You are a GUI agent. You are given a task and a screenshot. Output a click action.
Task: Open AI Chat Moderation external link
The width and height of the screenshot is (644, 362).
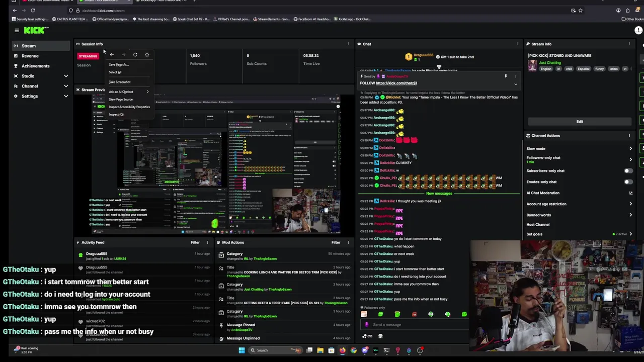tap(630, 193)
